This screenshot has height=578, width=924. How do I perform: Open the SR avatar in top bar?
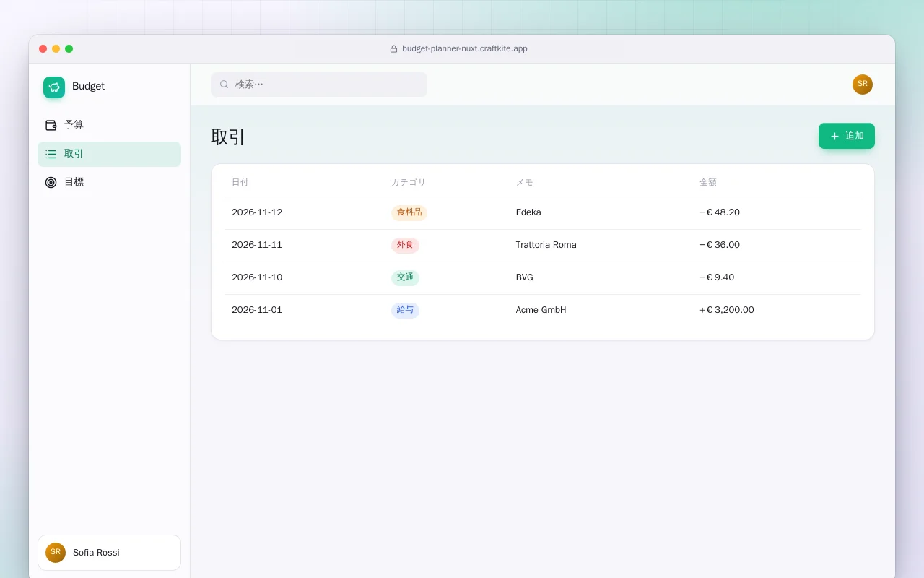(863, 85)
